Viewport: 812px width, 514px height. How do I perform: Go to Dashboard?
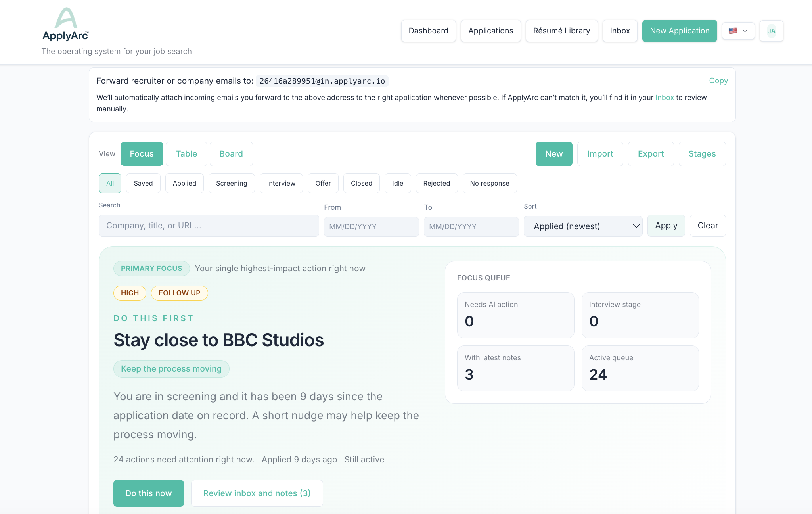[x=428, y=31]
